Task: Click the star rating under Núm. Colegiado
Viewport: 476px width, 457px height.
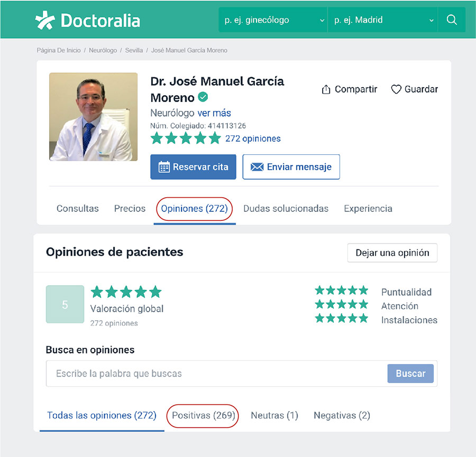Action: click(x=186, y=138)
